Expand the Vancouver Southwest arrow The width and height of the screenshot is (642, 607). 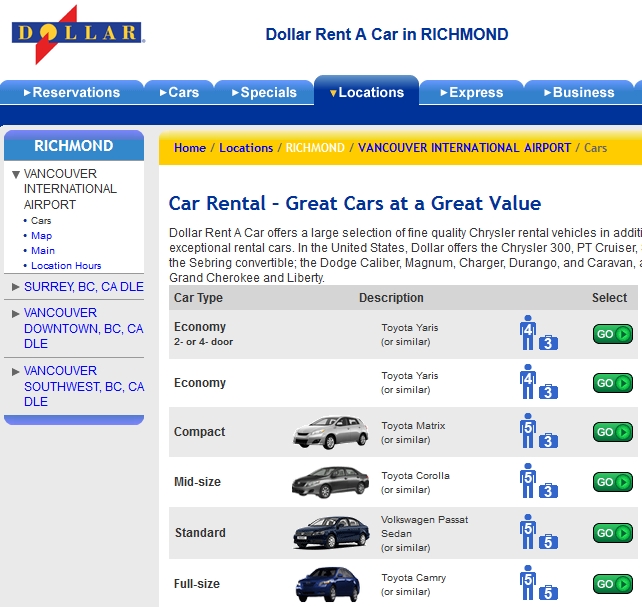click(x=16, y=372)
